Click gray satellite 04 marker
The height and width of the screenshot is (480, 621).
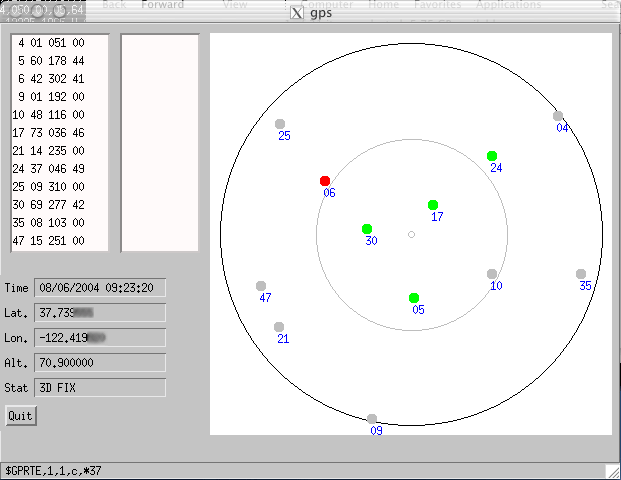[x=558, y=116]
